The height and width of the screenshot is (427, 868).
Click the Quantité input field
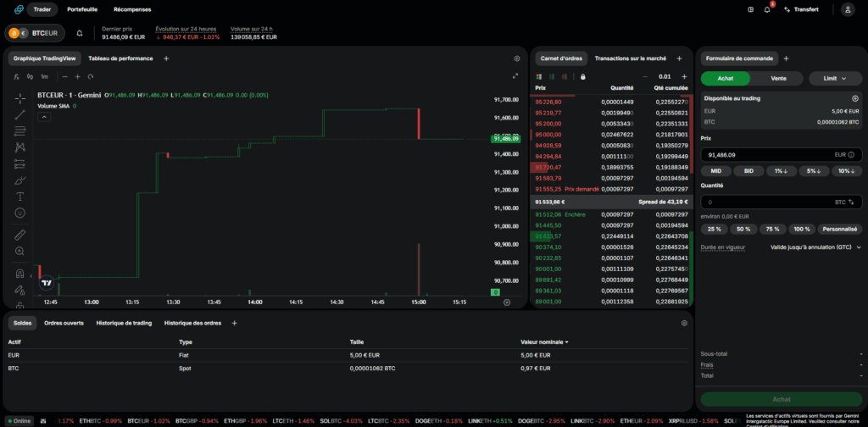point(782,202)
